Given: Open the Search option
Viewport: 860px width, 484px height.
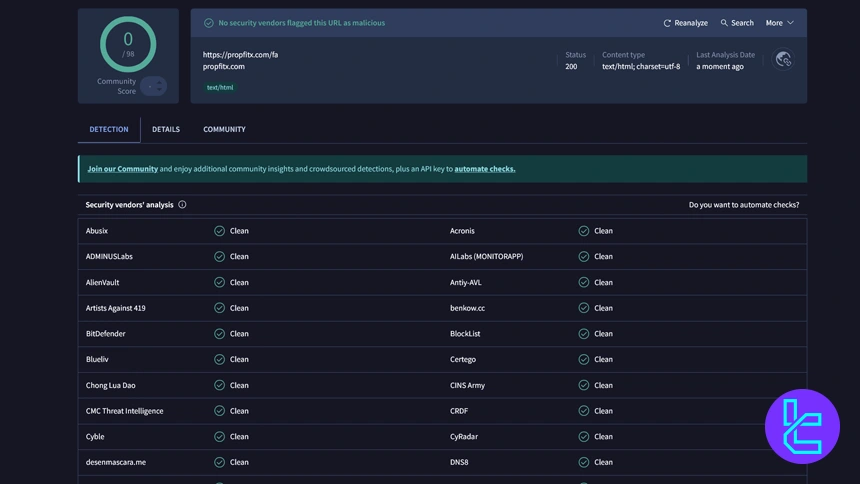Looking at the screenshot, I should tap(737, 23).
